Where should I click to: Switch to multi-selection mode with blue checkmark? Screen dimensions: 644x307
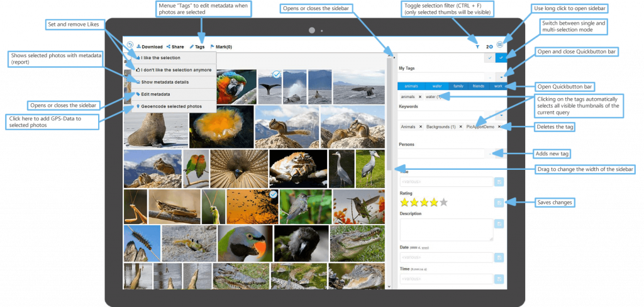point(501,57)
